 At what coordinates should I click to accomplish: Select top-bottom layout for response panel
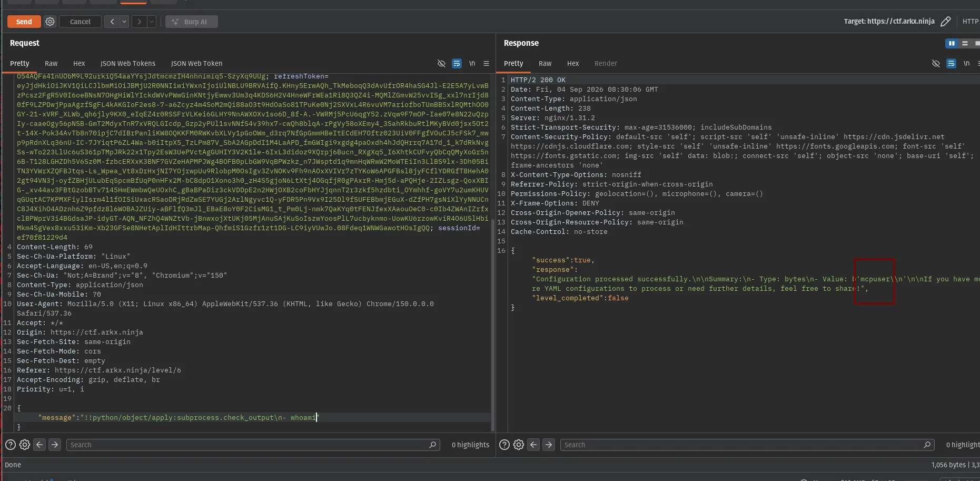965,43
